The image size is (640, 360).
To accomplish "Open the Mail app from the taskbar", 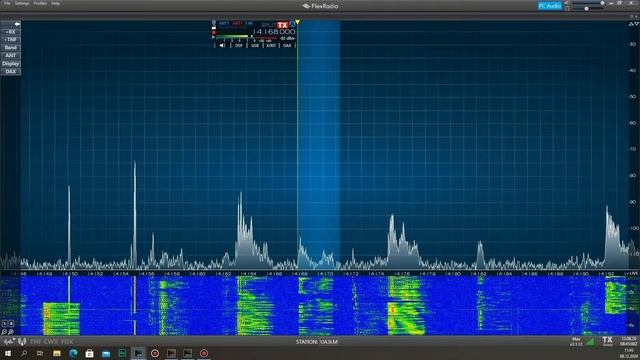I will pos(106,353).
